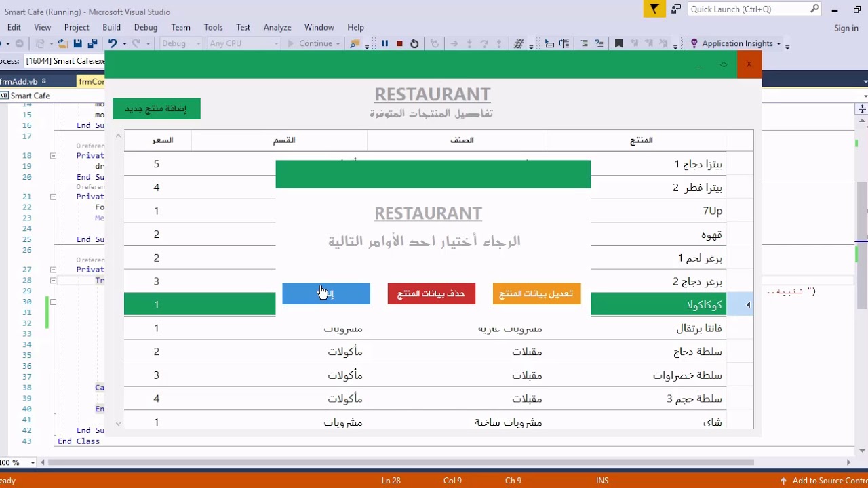This screenshot has width=868, height=488.
Task: Collapse the code block at line 21
Action: click(x=53, y=197)
